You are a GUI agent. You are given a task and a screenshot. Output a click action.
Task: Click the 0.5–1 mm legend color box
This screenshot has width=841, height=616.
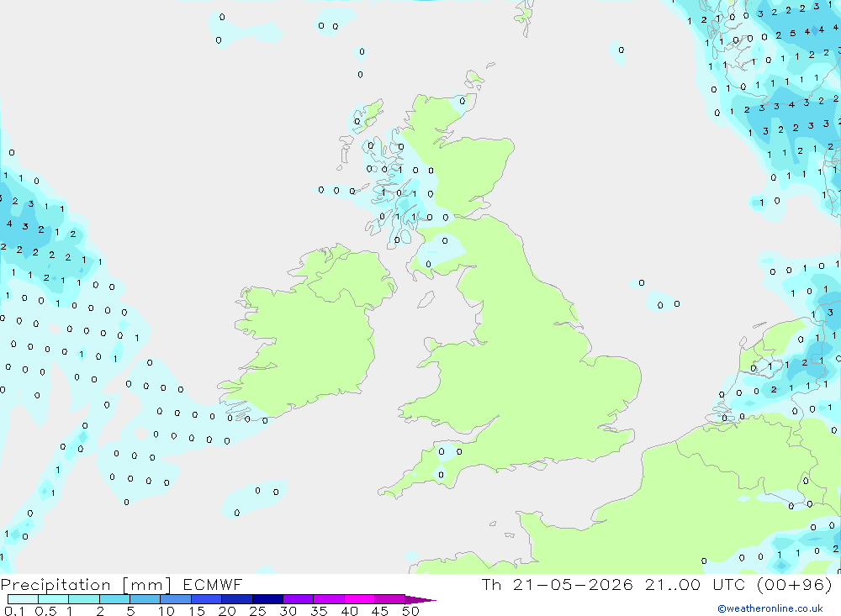point(53,599)
